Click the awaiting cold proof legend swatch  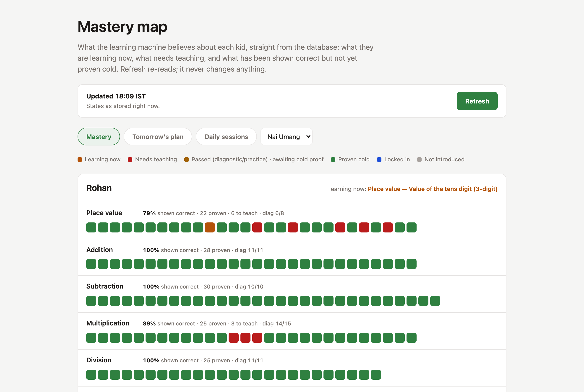pyautogui.click(x=186, y=160)
